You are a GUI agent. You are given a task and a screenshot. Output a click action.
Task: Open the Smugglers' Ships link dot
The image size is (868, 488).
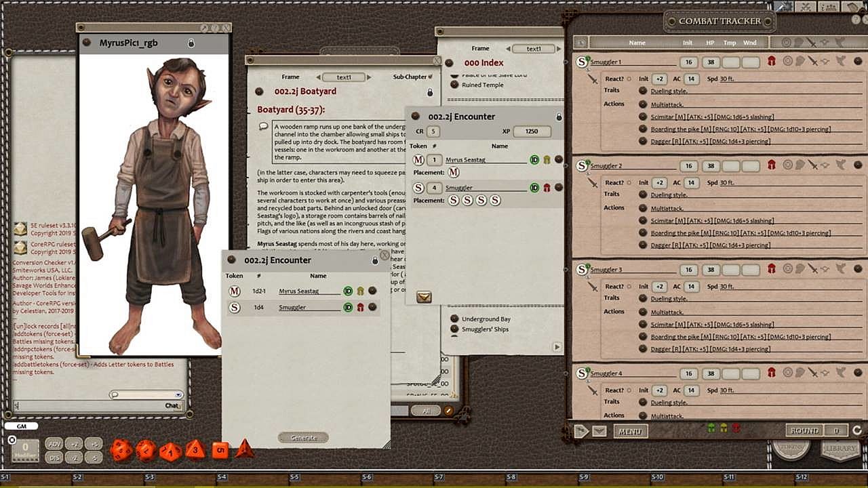[455, 329]
